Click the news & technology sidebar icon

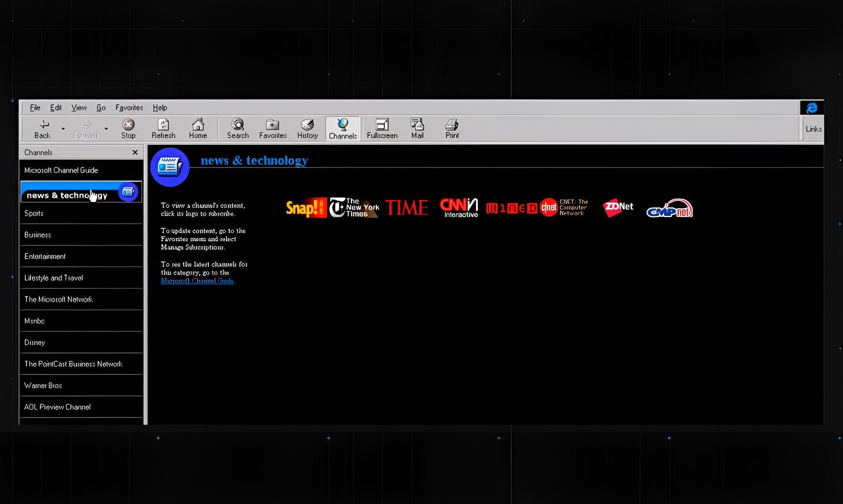tap(128, 192)
